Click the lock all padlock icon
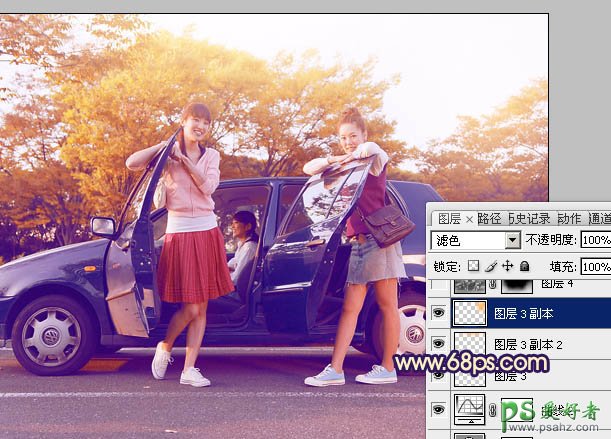This screenshot has height=439, width=611. 524,267
